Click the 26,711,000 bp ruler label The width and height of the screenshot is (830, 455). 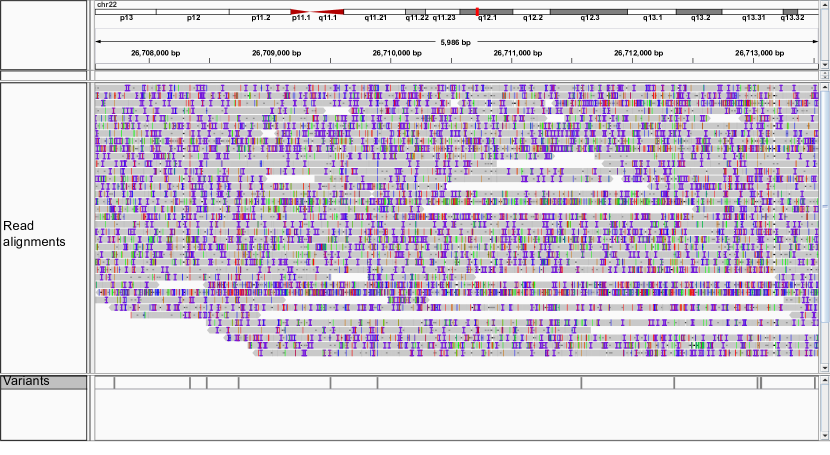point(518,53)
